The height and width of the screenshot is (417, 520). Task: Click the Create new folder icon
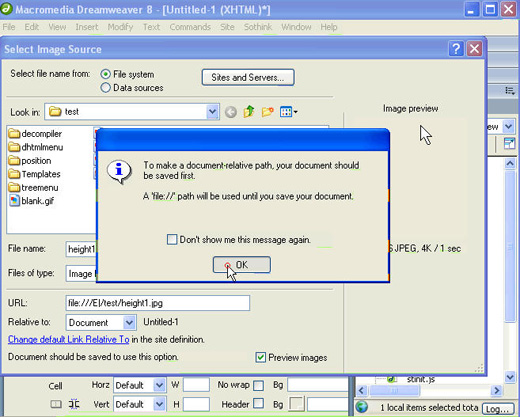click(x=267, y=112)
